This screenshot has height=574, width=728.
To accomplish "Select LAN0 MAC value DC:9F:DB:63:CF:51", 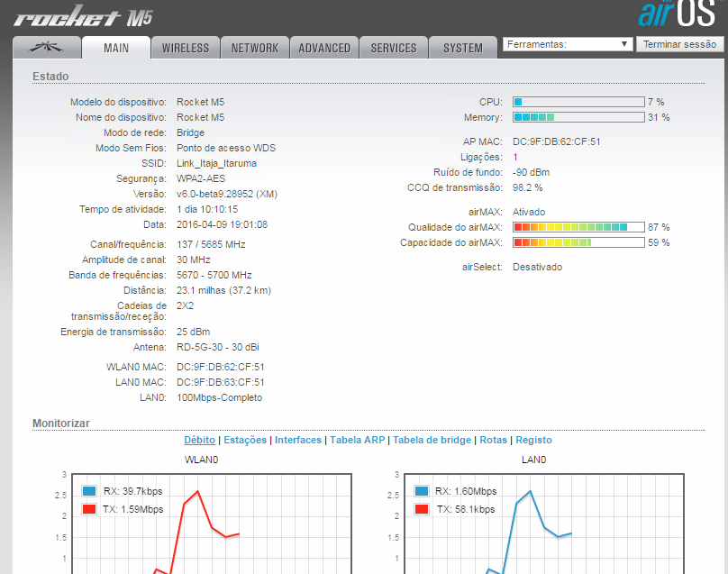I will (x=220, y=382).
